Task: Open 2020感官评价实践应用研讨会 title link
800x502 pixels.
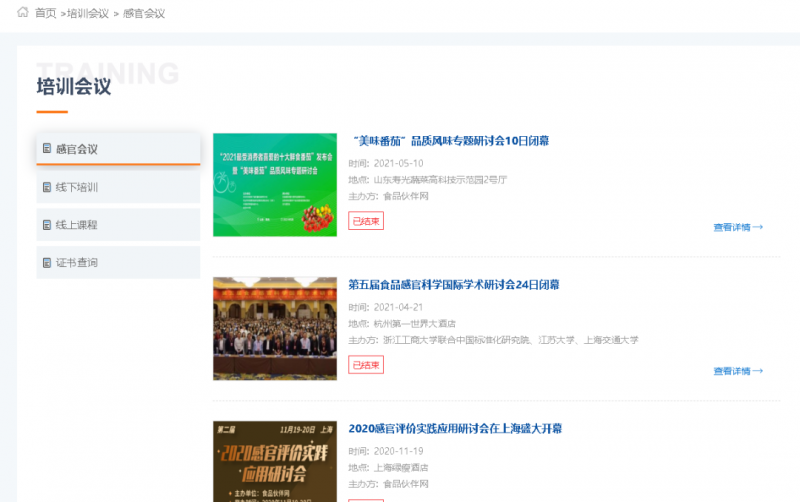Action: coord(455,429)
